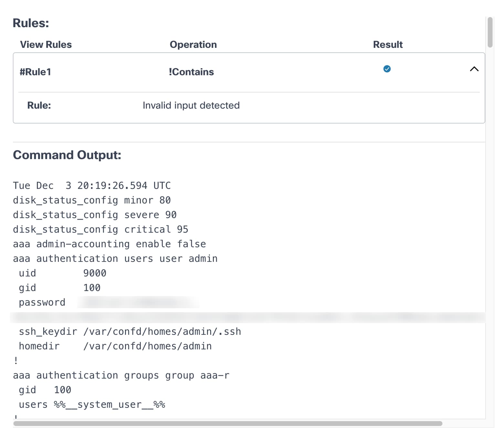
Task: Click the Result column header
Action: click(x=388, y=45)
